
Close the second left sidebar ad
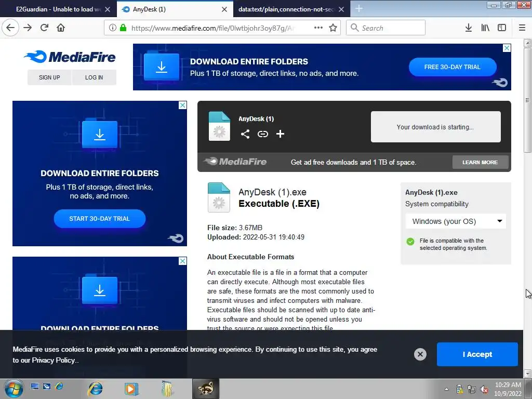pyautogui.click(x=182, y=261)
